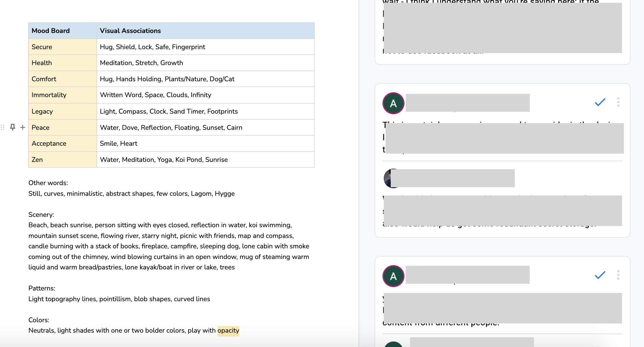Select the Visual Associations header cell

(130, 31)
